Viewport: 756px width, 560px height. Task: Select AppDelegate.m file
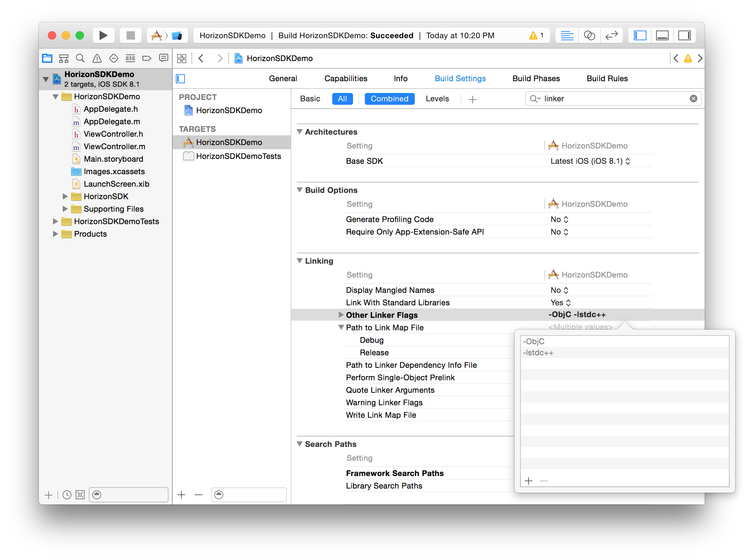click(112, 122)
